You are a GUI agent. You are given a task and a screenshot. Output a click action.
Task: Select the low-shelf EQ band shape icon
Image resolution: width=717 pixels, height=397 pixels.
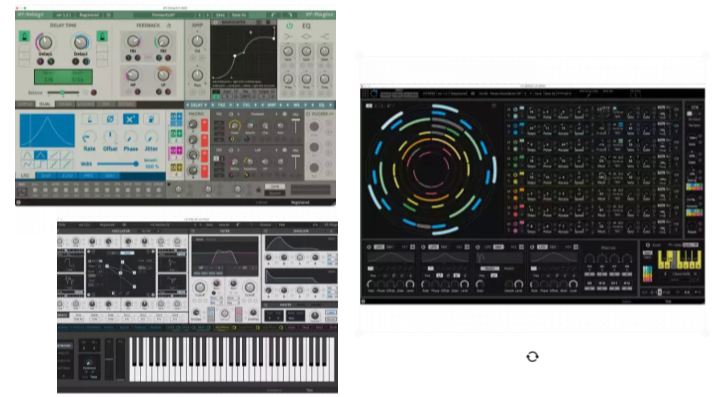[288, 36]
